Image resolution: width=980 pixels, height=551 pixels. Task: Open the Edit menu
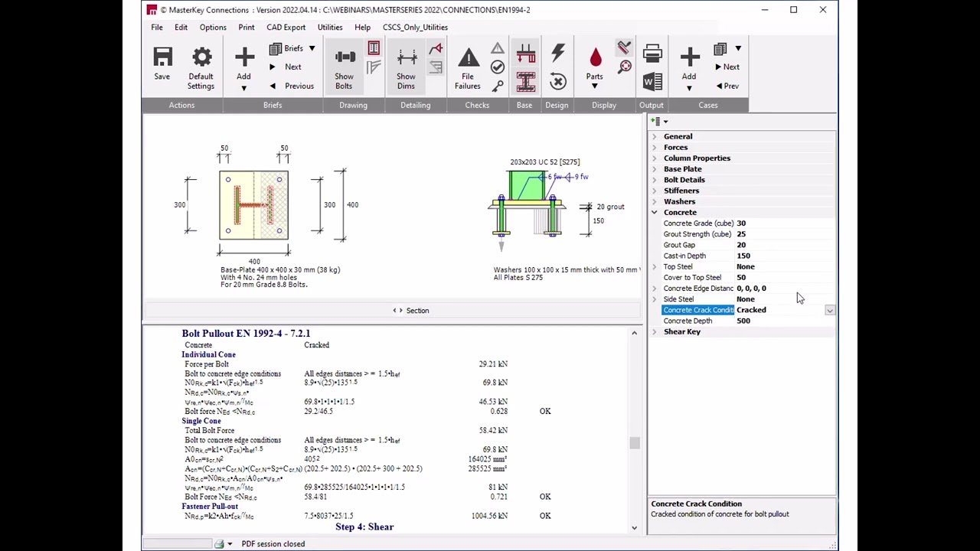coord(181,27)
